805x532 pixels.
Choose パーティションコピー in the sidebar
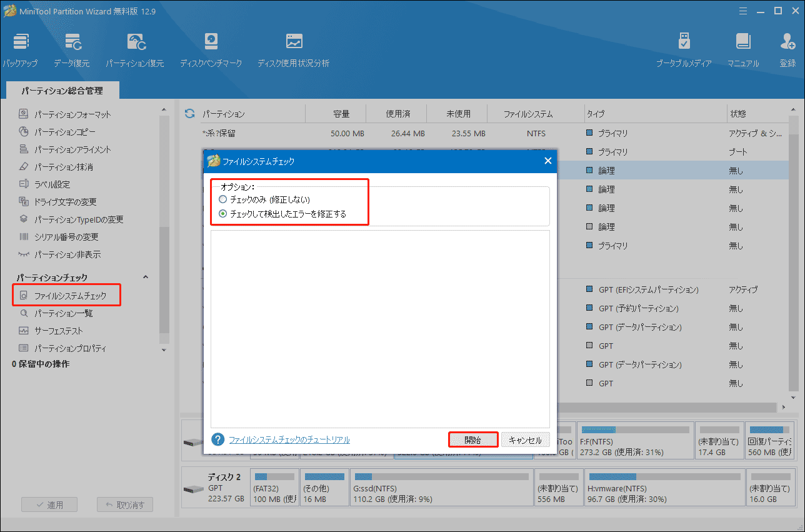(x=57, y=132)
